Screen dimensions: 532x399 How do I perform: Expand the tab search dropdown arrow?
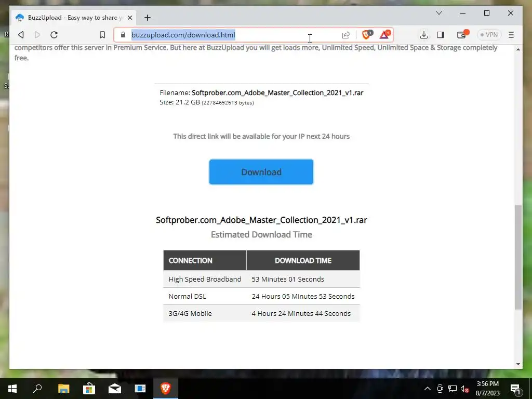(439, 13)
